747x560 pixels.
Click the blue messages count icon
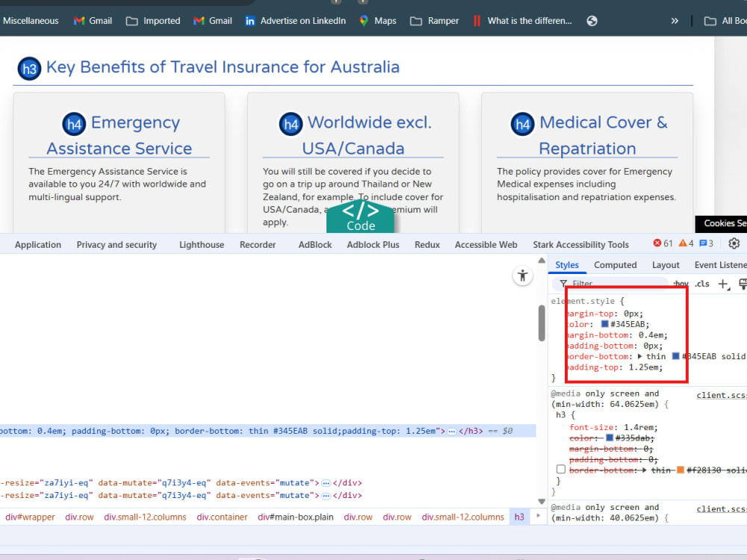coord(703,243)
